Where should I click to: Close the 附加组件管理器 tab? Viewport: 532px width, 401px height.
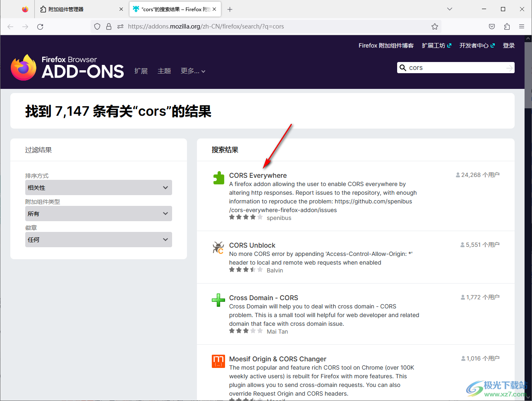click(121, 9)
